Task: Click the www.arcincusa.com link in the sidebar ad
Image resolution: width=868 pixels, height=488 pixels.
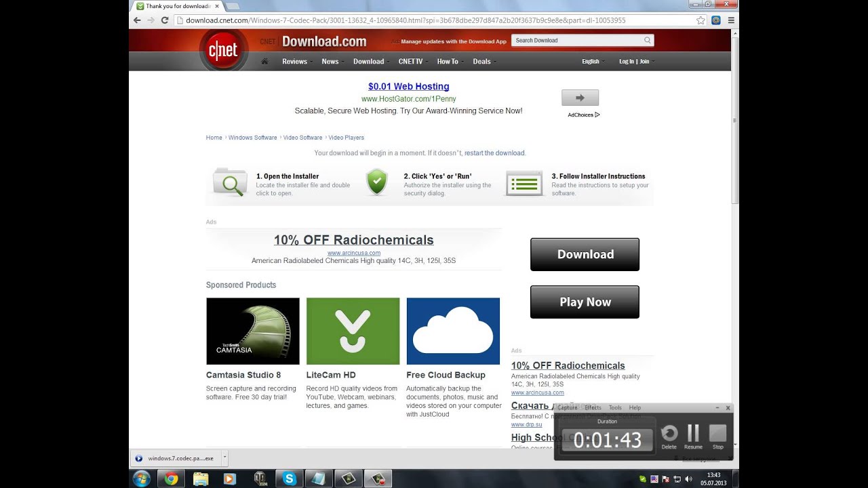Action: pyautogui.click(x=538, y=392)
